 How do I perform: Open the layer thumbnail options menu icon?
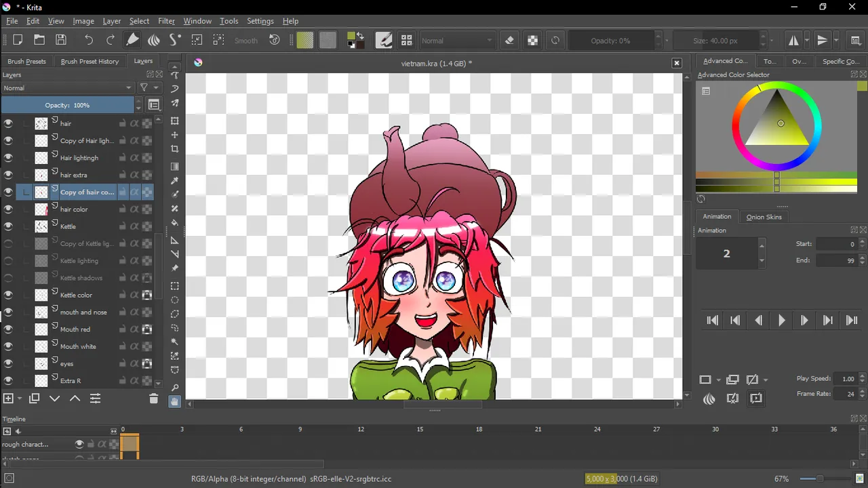point(154,105)
